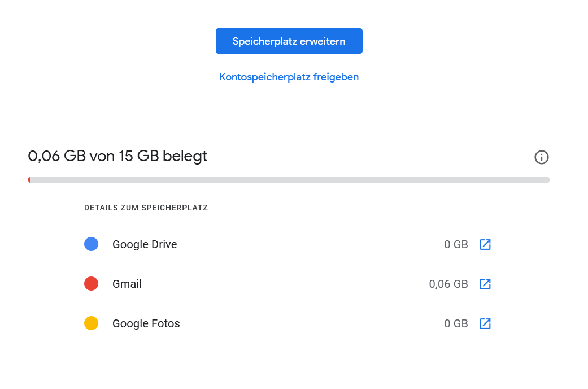Click the 0,06 GB Gmail usage value
This screenshot has height=389, width=588.
(x=448, y=284)
